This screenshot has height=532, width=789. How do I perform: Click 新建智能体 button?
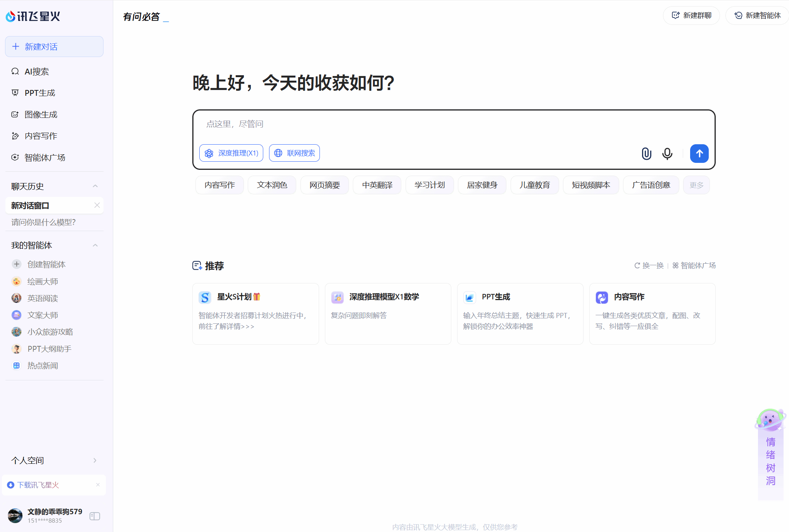(757, 16)
